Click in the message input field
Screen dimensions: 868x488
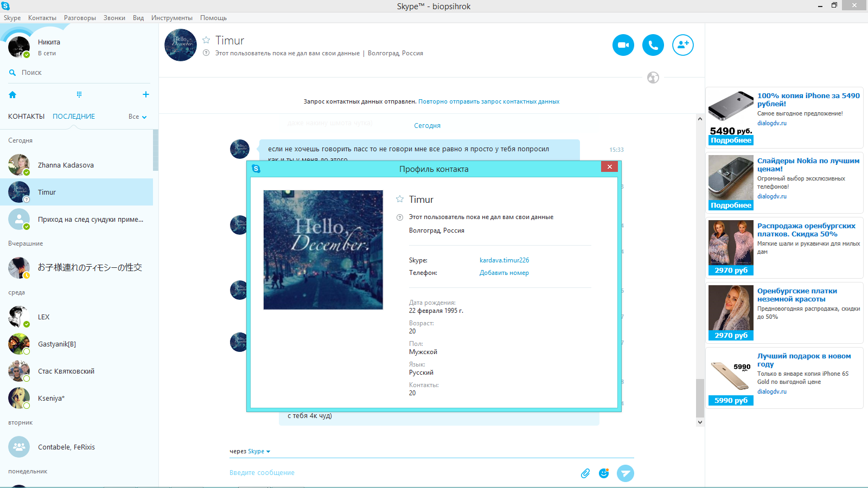(401, 473)
